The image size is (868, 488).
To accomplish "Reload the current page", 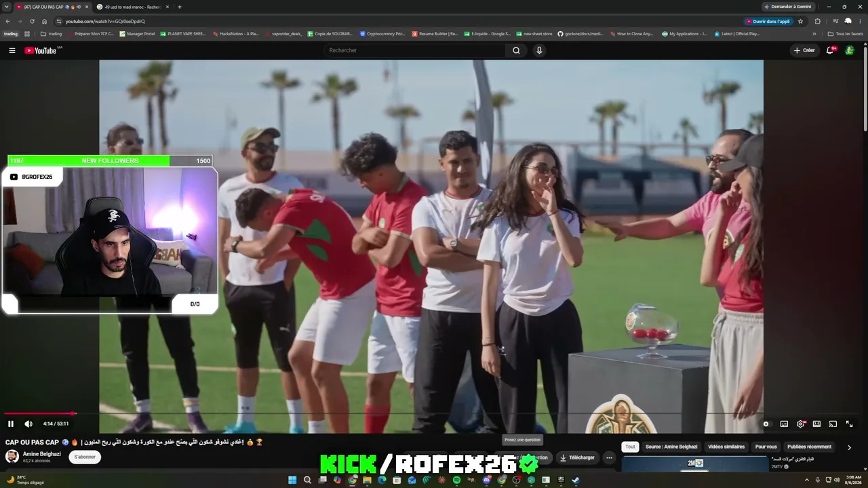I will click(32, 21).
